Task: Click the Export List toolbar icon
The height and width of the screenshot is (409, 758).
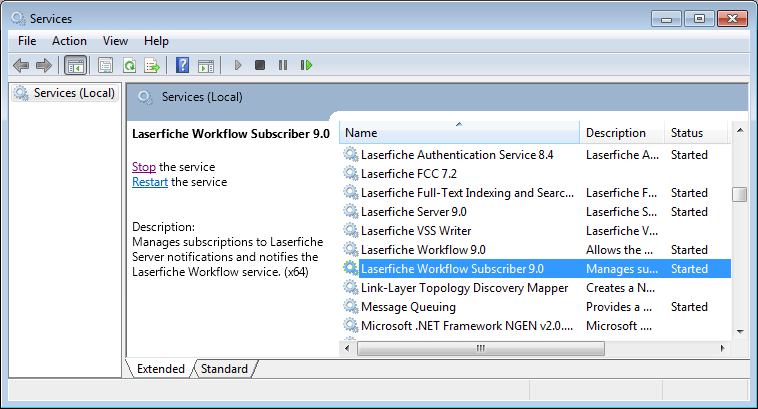Action: pos(152,65)
